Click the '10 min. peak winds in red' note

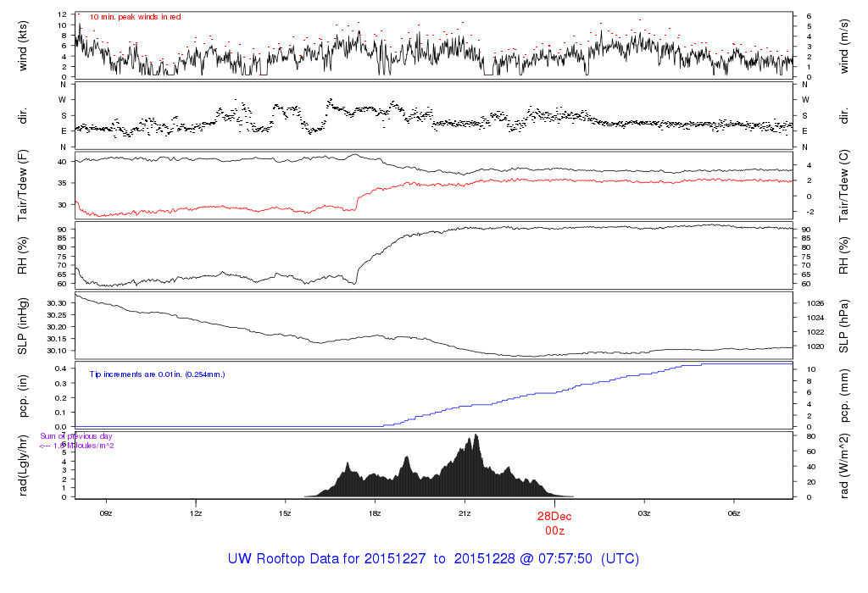coord(135,17)
